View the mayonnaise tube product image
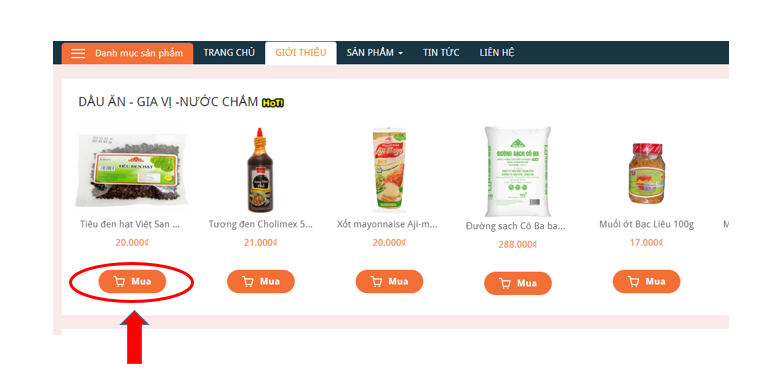 (389, 170)
